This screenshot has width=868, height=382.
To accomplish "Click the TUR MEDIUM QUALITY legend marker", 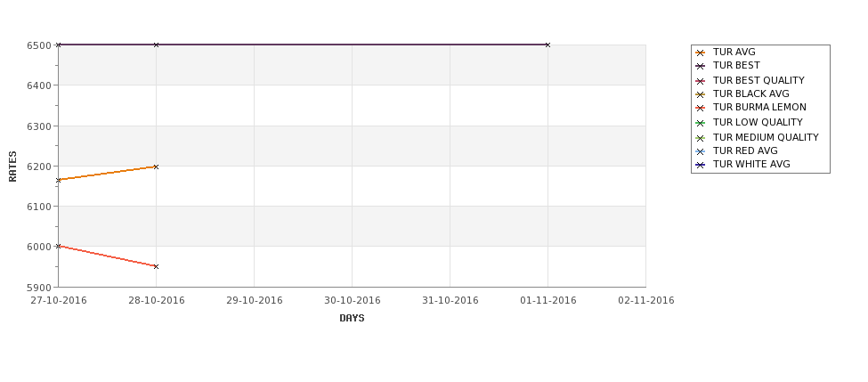I will (701, 138).
